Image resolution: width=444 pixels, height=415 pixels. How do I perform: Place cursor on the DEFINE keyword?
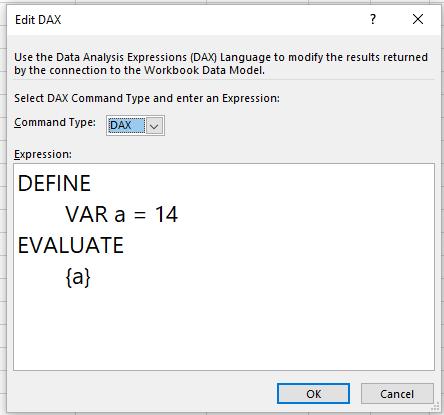tap(54, 183)
